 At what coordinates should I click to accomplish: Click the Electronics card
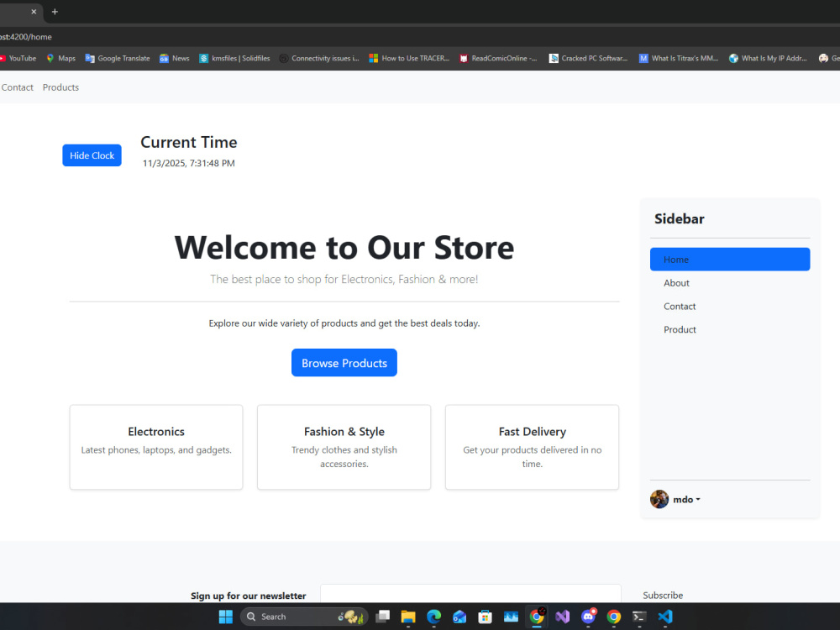156,447
